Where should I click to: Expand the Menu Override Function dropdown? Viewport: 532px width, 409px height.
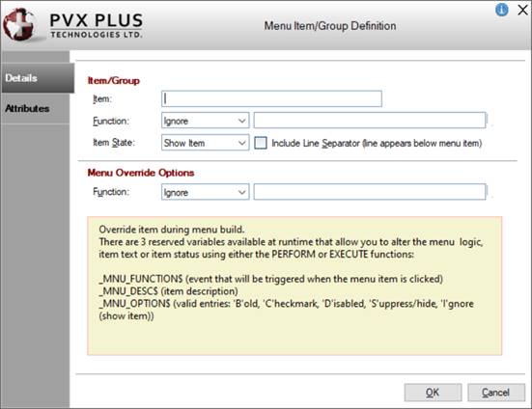pos(206,192)
